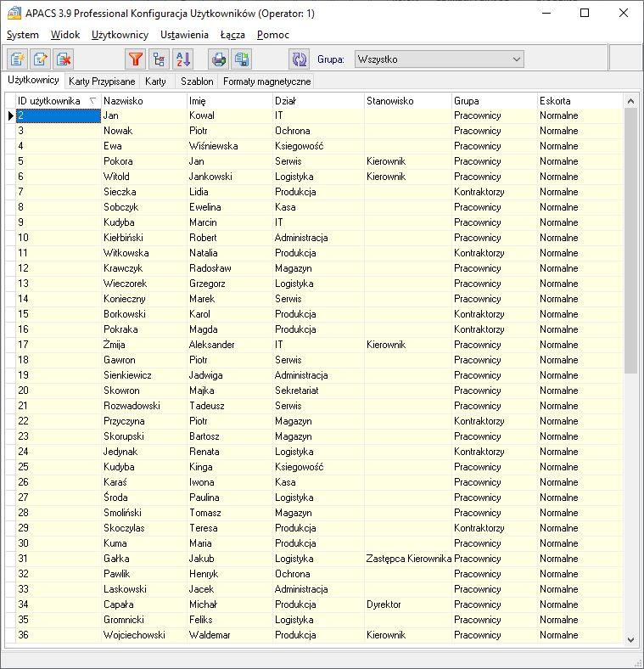Select the surname Wojciechowski
Image resolution: width=644 pixels, height=669 pixels.
click(x=134, y=635)
